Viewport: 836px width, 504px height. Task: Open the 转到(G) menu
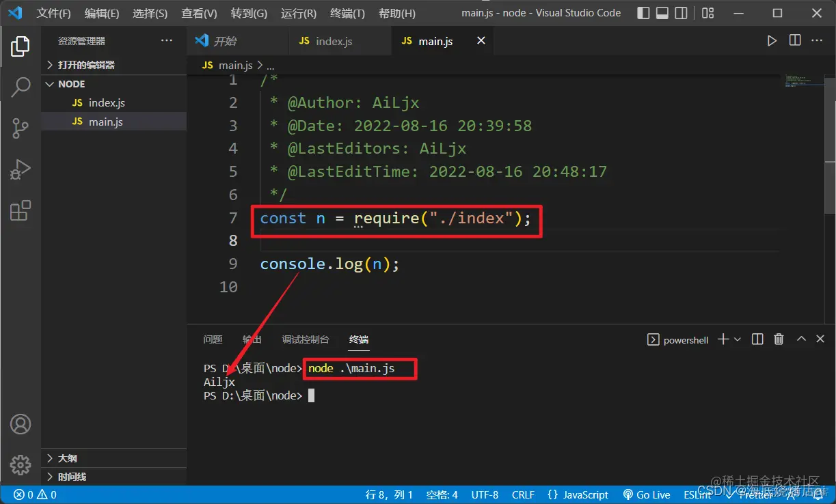(x=249, y=13)
